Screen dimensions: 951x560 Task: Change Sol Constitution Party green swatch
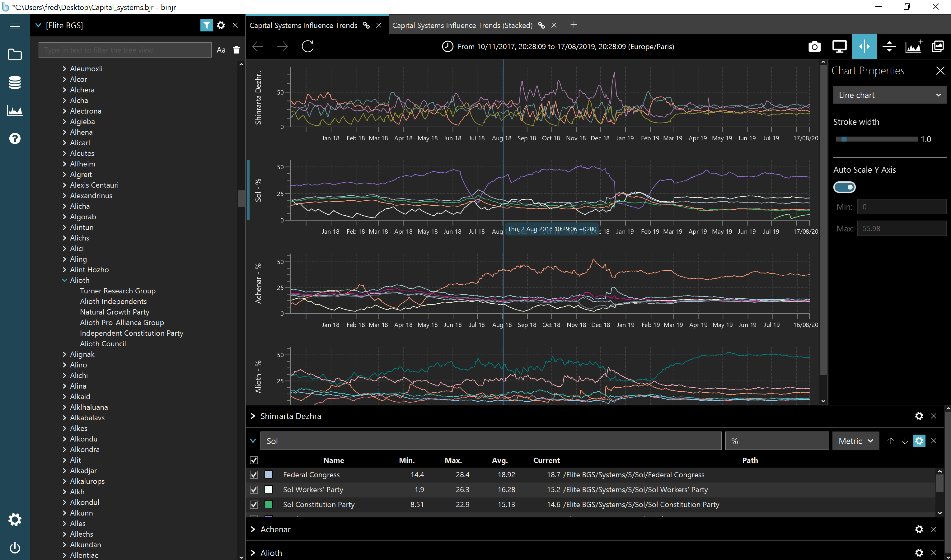click(269, 505)
